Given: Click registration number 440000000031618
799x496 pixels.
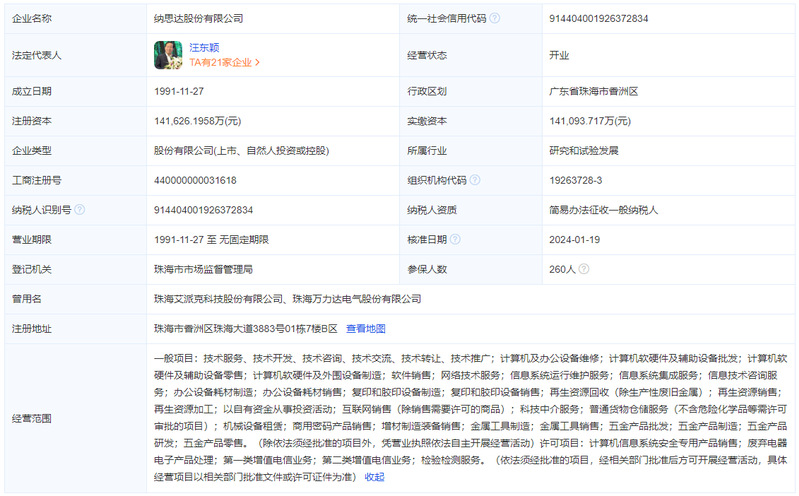Looking at the screenshot, I should pos(195,180).
